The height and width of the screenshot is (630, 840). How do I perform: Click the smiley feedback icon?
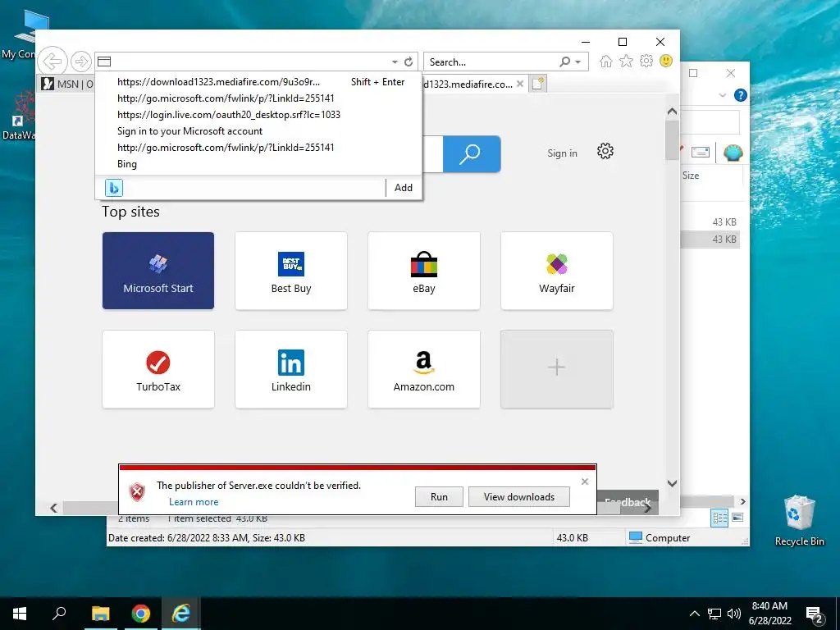click(666, 61)
